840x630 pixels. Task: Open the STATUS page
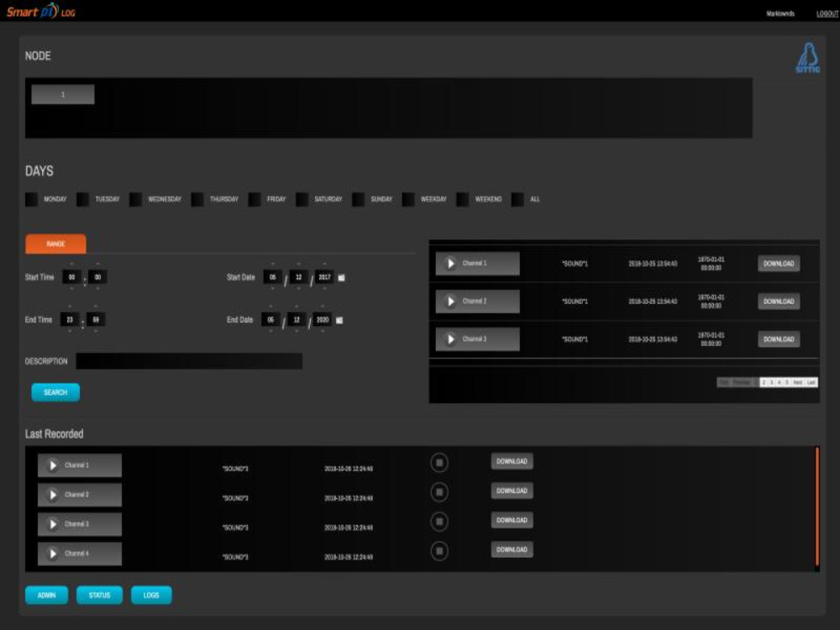click(x=99, y=596)
